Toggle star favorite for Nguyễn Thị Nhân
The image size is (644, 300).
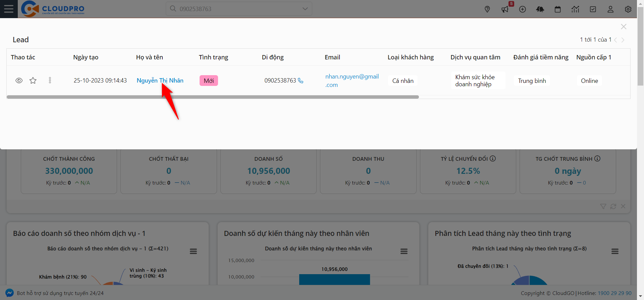pos(33,81)
